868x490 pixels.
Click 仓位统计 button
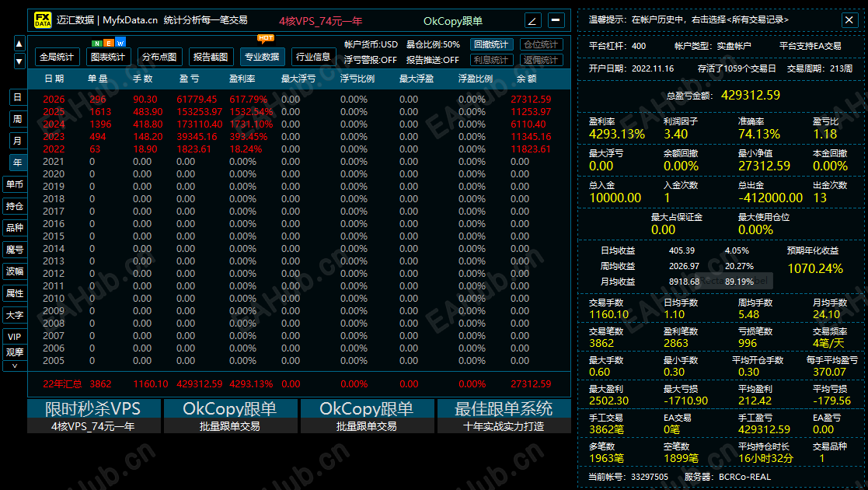coord(542,44)
